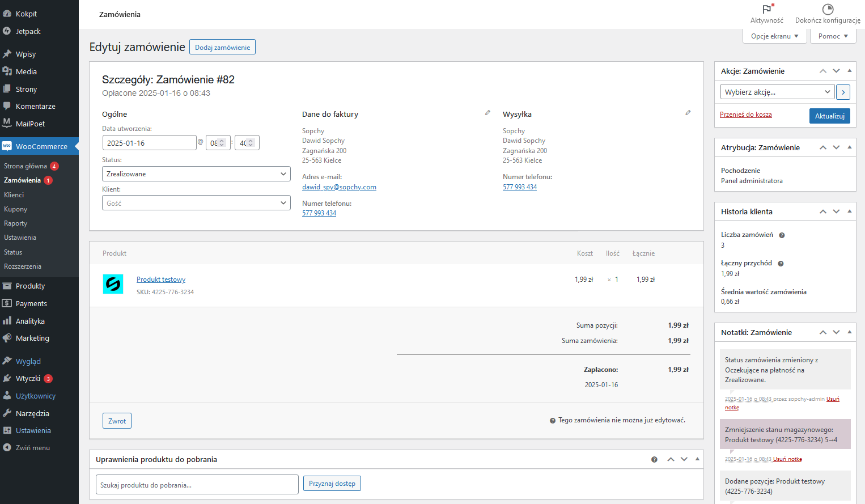Viewport: 865px width, 504px height.
Task: Open the Wybierz akcję dropdown
Action: coord(777,91)
